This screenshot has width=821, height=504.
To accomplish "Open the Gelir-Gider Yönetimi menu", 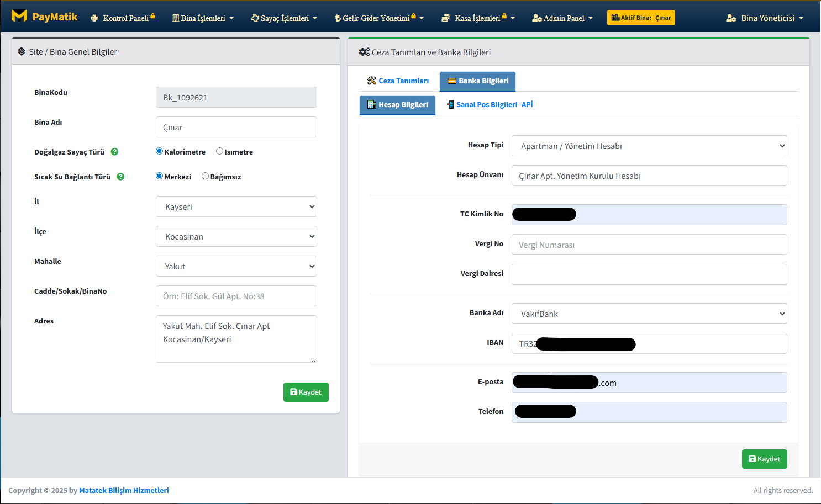I will click(x=378, y=18).
